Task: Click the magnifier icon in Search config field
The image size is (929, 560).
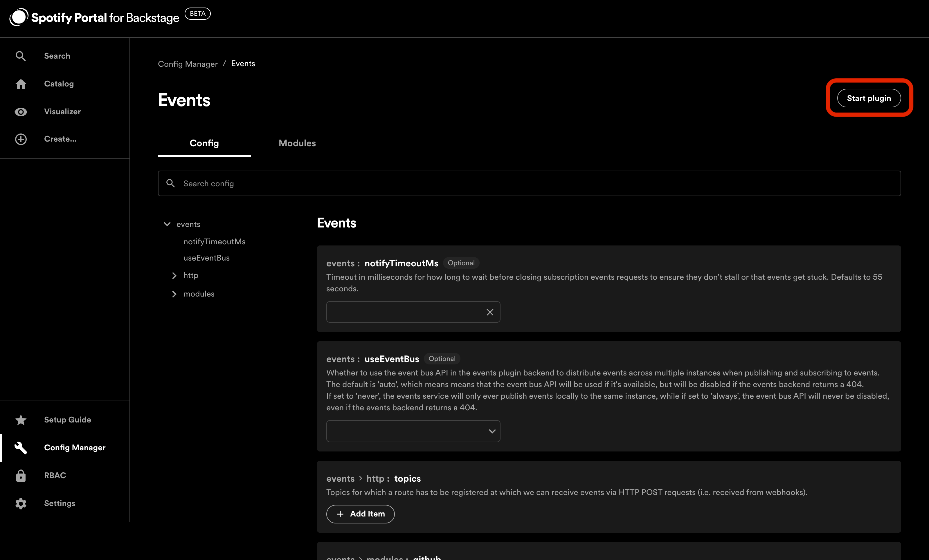Action: coord(170,183)
